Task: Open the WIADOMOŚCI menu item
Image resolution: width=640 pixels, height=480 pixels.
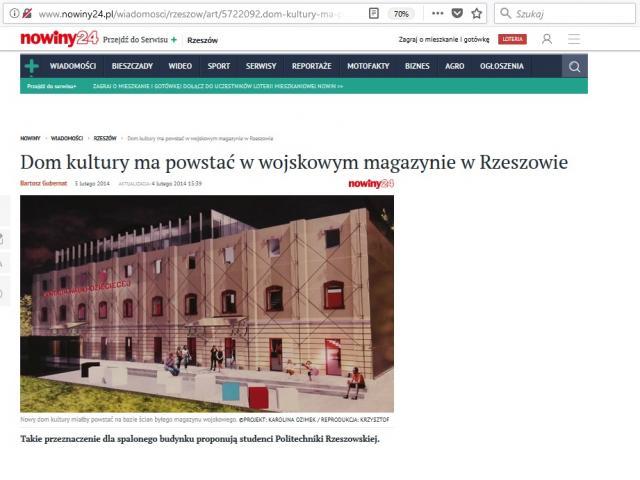Action: pos(74,67)
